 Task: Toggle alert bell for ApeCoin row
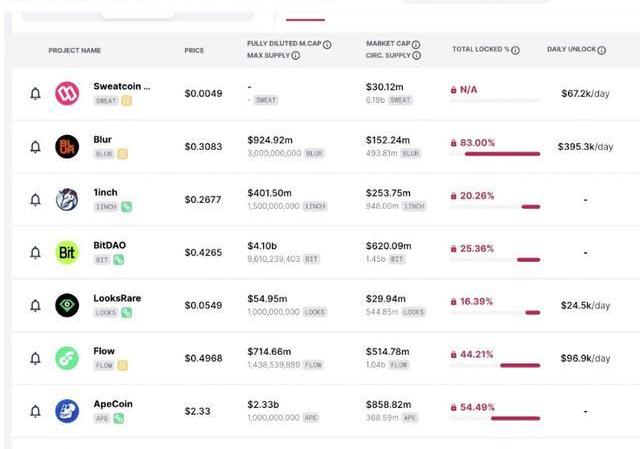pyautogui.click(x=35, y=411)
